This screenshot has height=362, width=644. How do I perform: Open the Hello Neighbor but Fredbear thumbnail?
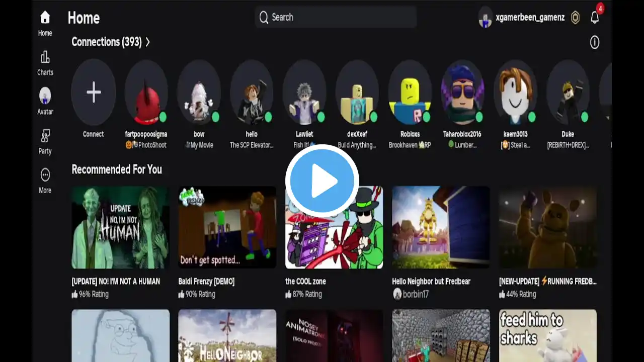coord(441,227)
